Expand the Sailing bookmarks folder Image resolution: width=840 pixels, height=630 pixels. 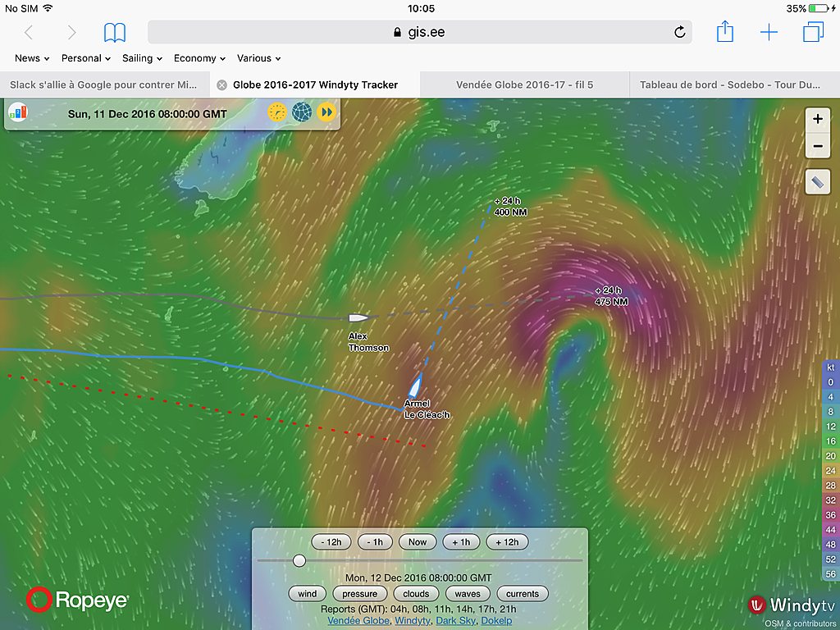(142, 58)
